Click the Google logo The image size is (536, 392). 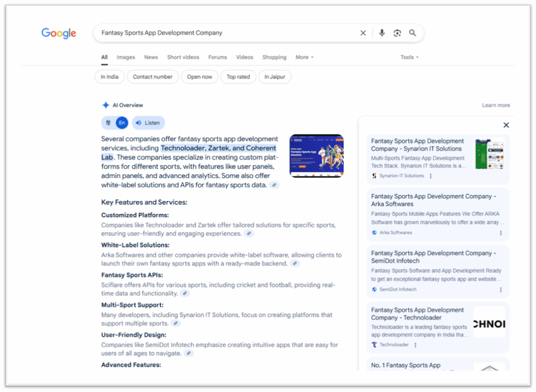(59, 33)
